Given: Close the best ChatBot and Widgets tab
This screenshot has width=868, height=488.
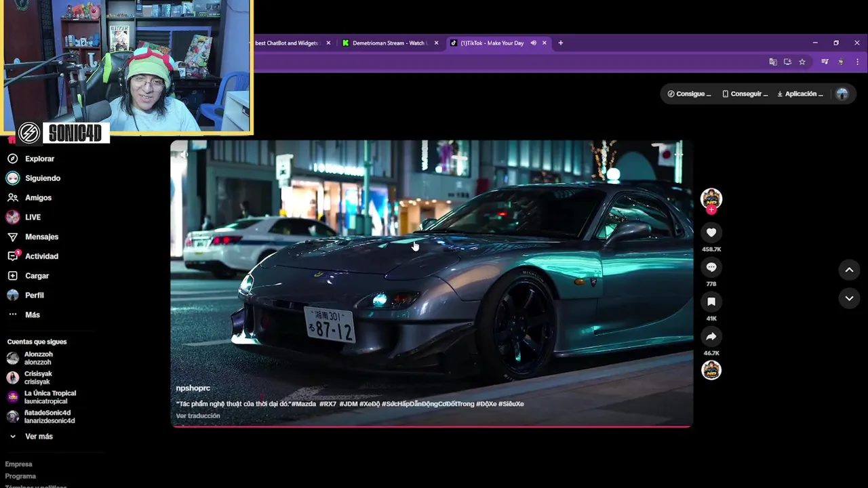Looking at the screenshot, I should pyautogui.click(x=328, y=43).
